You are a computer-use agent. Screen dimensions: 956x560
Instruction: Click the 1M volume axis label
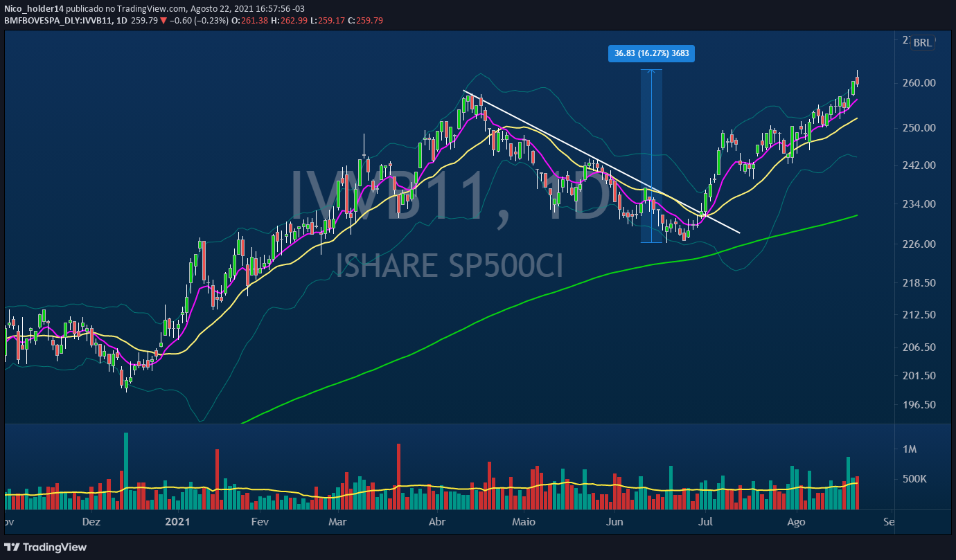click(910, 449)
